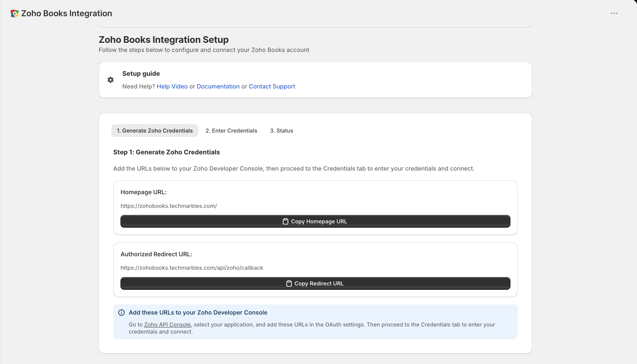
Task: Click the Copy Redirect URL button
Action: point(315,283)
